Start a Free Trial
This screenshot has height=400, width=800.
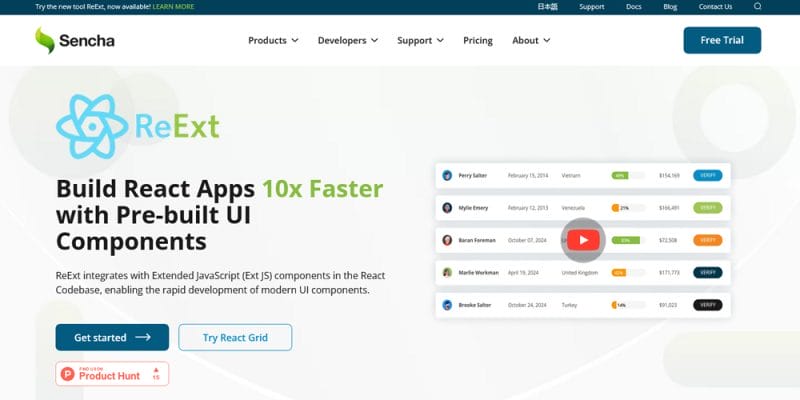click(722, 40)
